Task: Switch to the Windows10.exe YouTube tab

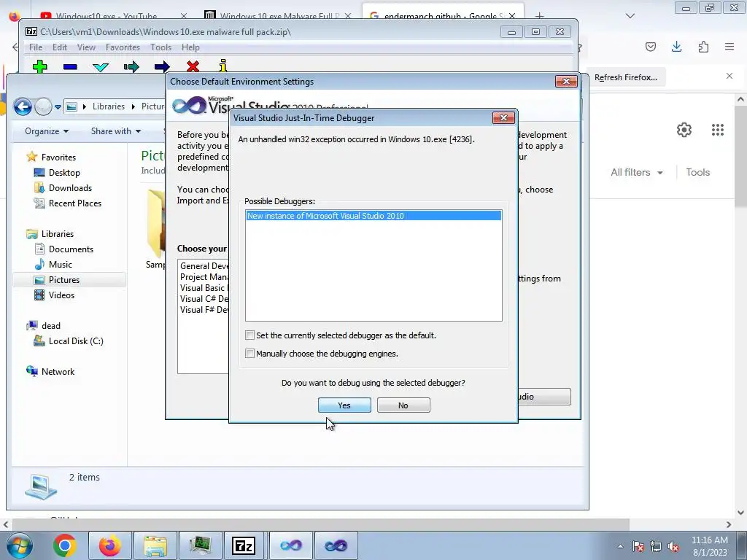Action: point(112,16)
